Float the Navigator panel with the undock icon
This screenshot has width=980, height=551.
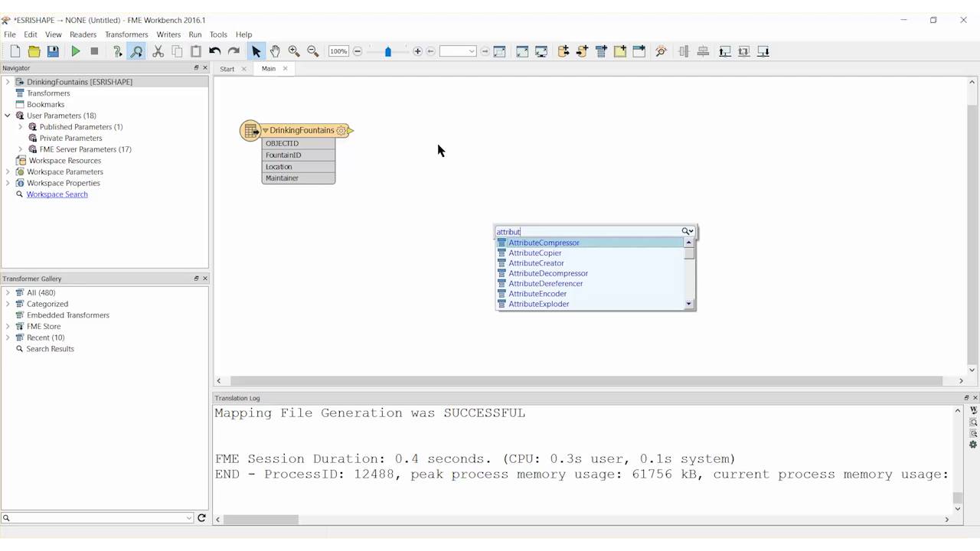196,68
